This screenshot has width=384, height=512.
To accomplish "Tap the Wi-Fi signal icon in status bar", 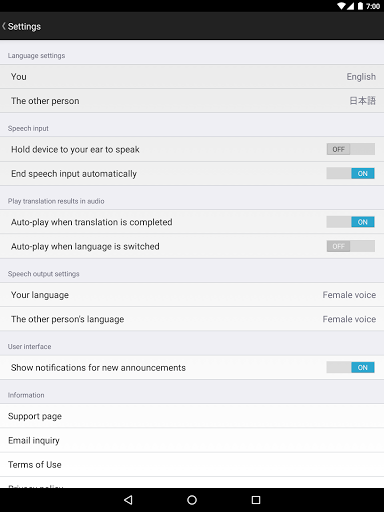I will pos(342,6).
